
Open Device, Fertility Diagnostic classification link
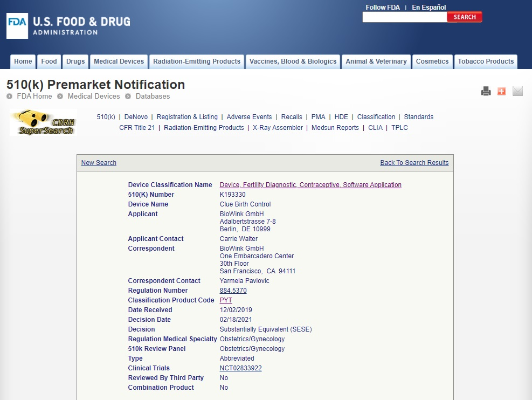(x=310, y=185)
